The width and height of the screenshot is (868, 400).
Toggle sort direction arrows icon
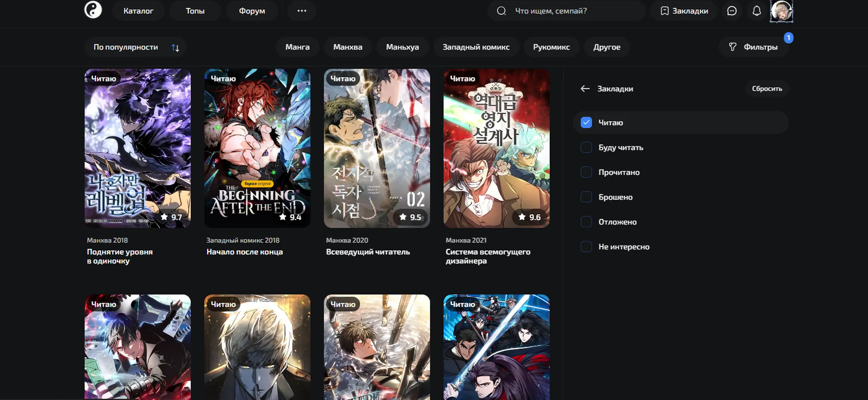click(x=175, y=48)
